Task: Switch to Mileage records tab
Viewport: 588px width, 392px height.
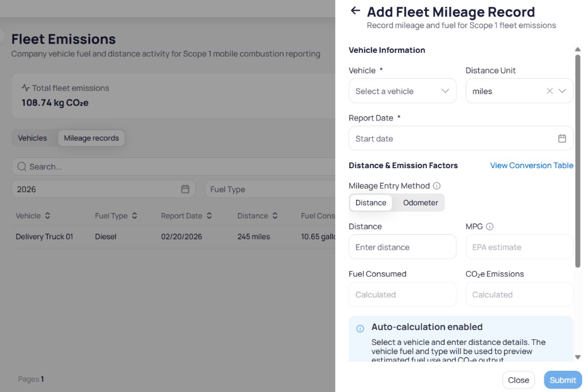Action: (x=91, y=138)
